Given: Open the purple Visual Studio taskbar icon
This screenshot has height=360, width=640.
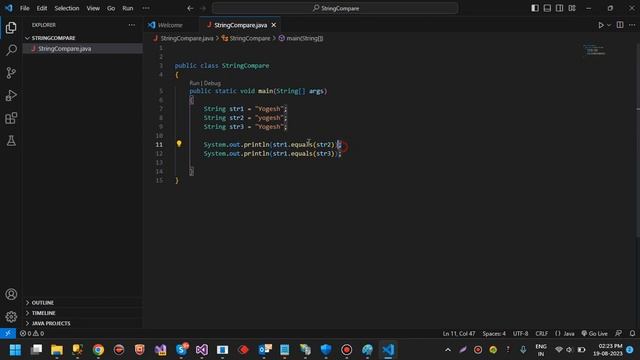Looking at the screenshot, I should tap(202, 350).
